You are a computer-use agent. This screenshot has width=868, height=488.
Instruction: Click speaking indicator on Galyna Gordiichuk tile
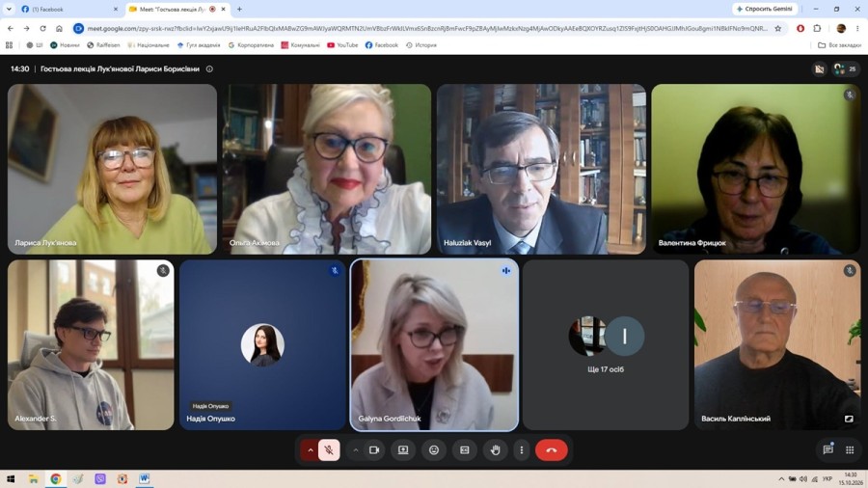(506, 271)
